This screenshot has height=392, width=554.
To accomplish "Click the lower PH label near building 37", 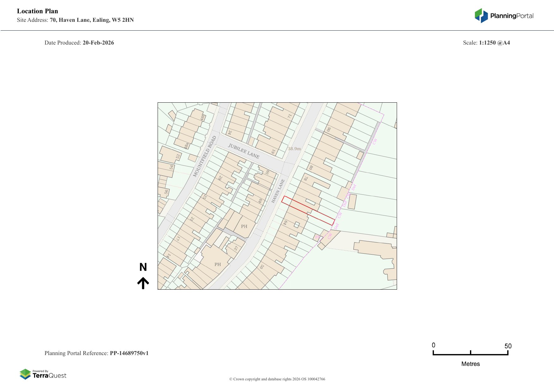I will click(x=218, y=264).
